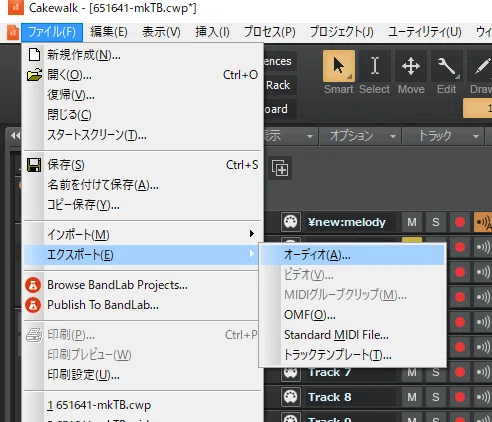
Task: Open the 表示 dropdown in track view
Action: point(291,136)
